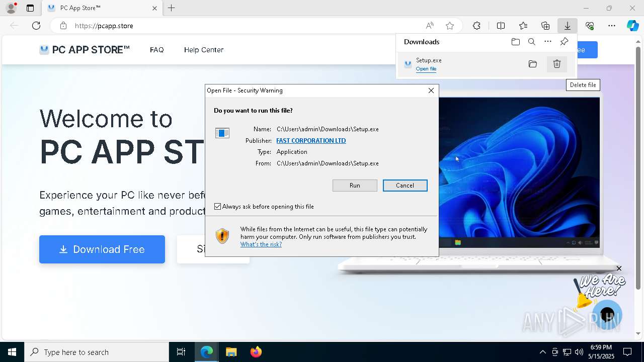Dismiss the We Are Here chat popup
Image resolution: width=644 pixels, height=362 pixels.
point(619,268)
